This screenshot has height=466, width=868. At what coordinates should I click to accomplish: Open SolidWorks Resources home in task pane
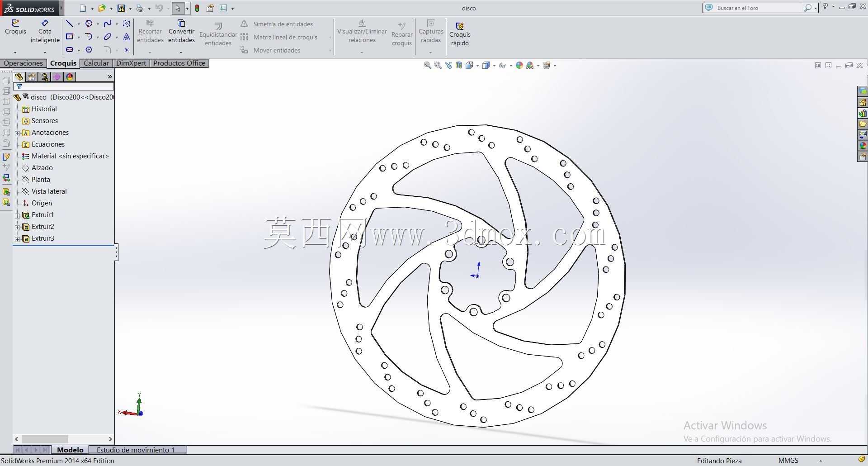coord(863,103)
